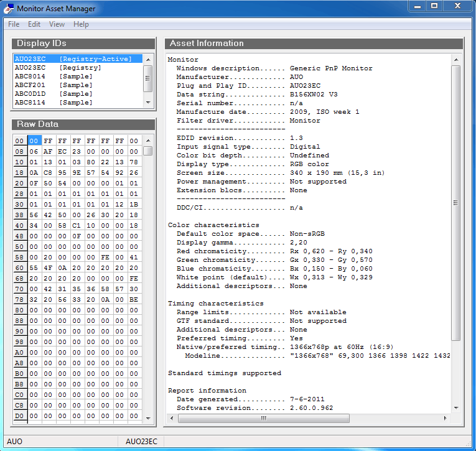Click Raw Data scroll up arrow
The height and width of the screenshot is (451, 476).
[x=148, y=141]
